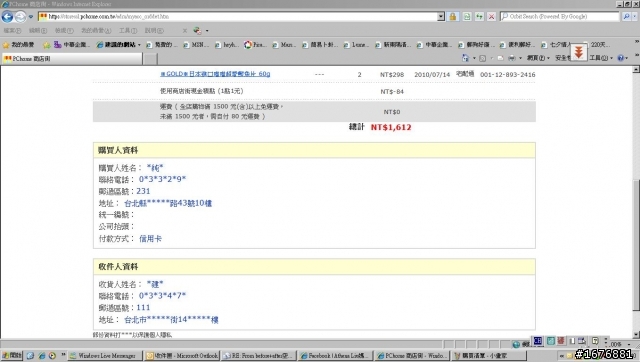Open the 檢視(V) menu
The image size is (640, 362).
64,31
